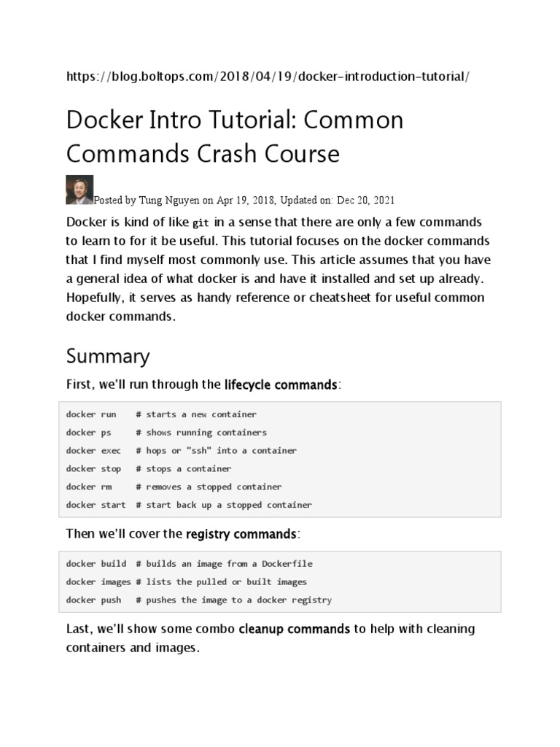560x747 pixels.
Task: Click the Docker Intro Tutorial title
Action: pyautogui.click(x=234, y=136)
